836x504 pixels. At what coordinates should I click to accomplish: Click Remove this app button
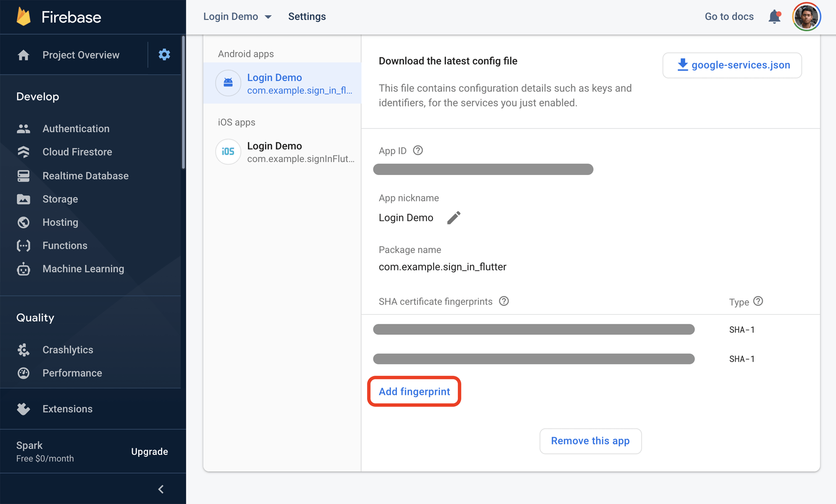pos(590,441)
